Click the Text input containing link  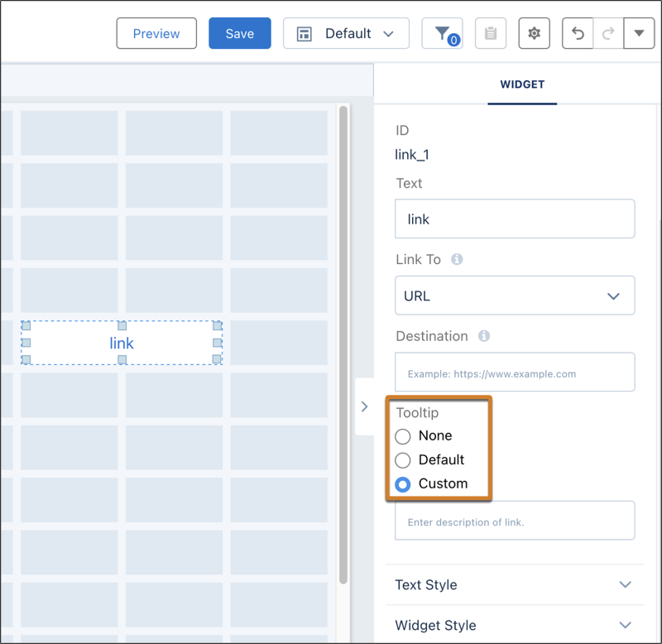coord(515,219)
